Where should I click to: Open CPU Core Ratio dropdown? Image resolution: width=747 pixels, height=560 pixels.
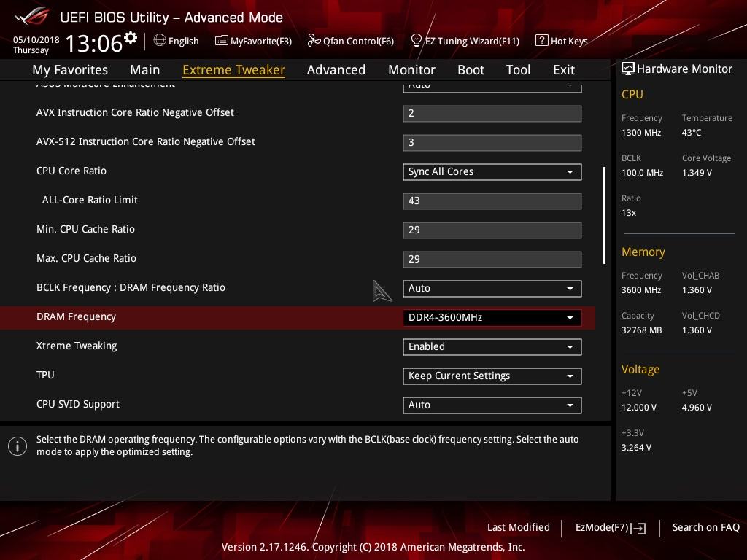coord(492,172)
